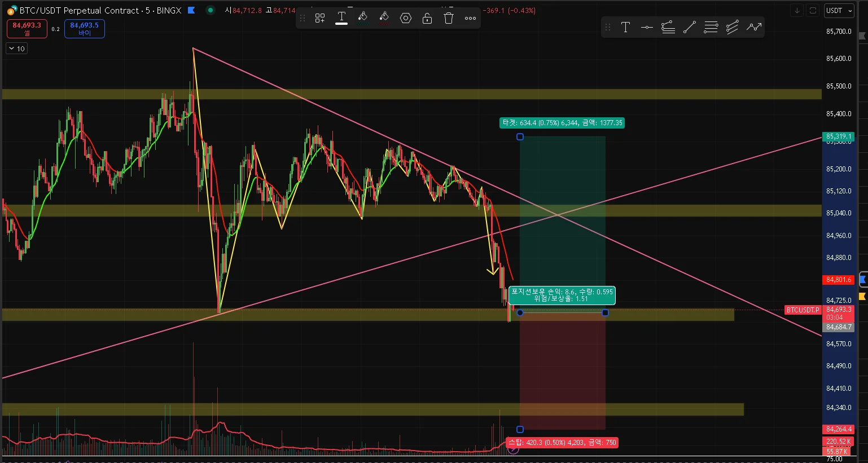This screenshot has width=868, height=463.
Task: Click the purple lightning icon at chart bottom
Action: point(513,449)
